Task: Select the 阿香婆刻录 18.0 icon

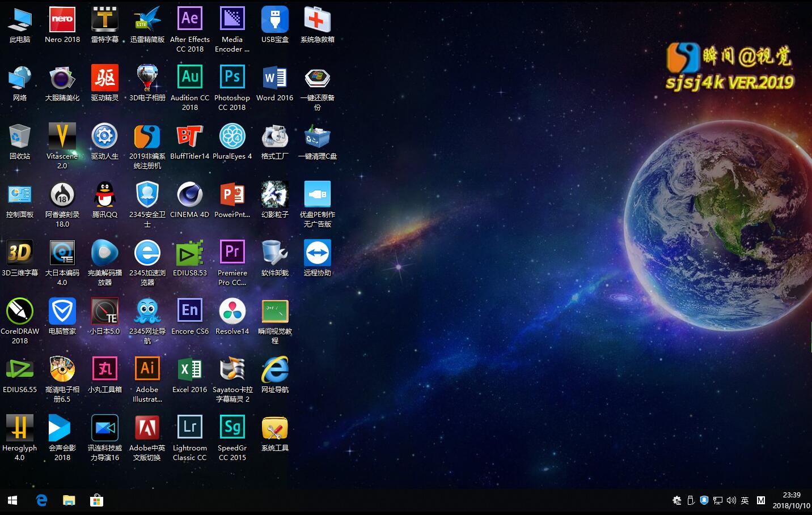Action: pos(62,194)
